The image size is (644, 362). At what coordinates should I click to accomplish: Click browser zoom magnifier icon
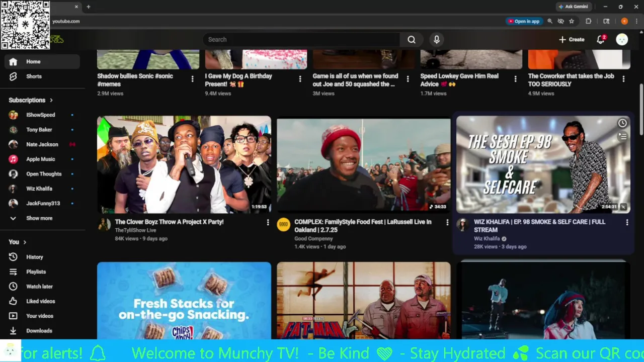pyautogui.click(x=549, y=21)
